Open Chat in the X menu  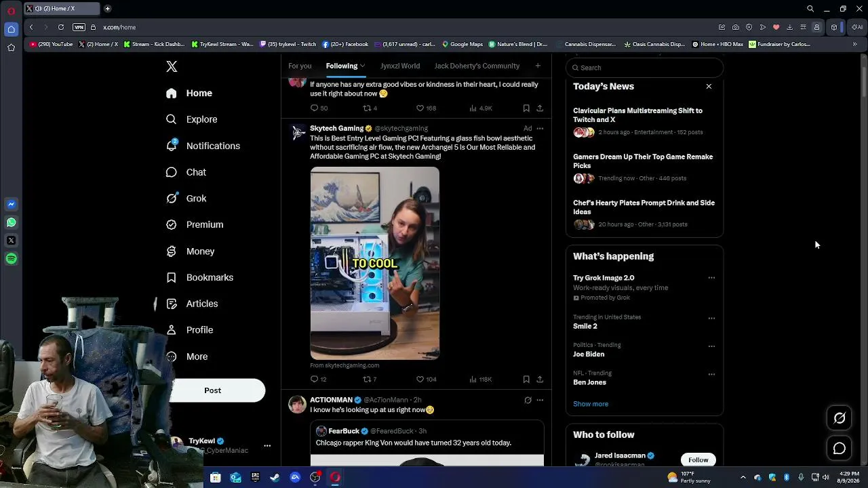pyautogui.click(x=186, y=172)
